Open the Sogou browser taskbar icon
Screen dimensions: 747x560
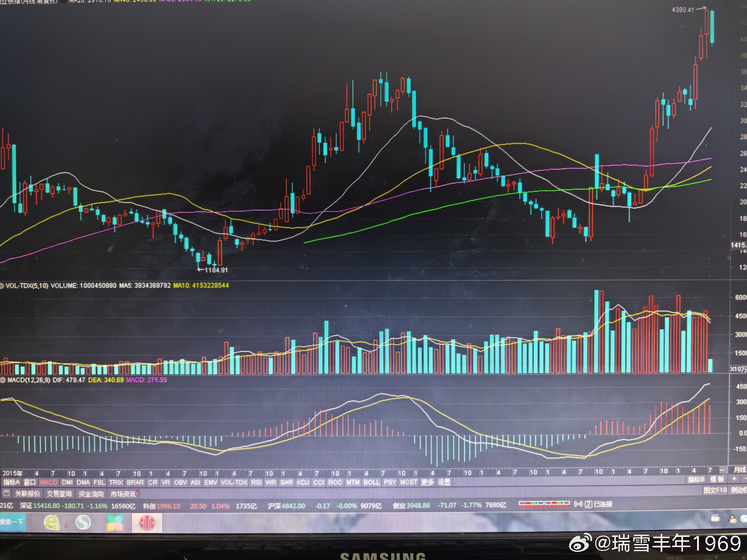[83, 522]
